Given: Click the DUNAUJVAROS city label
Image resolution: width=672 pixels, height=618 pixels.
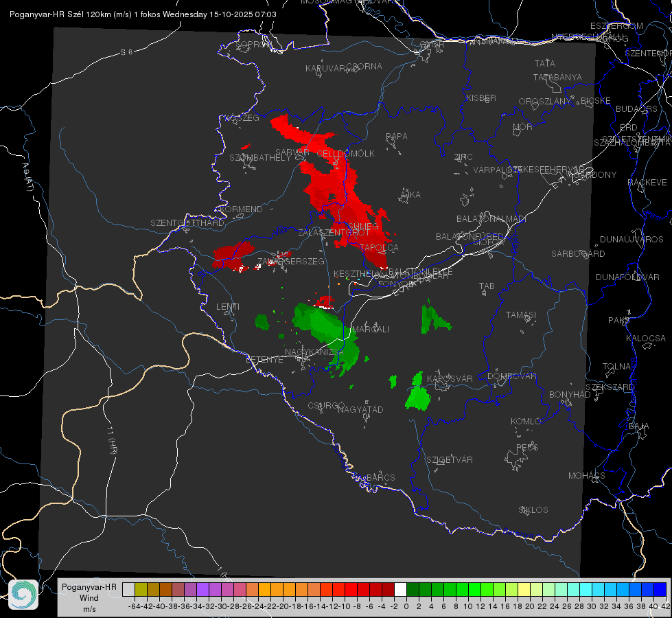Looking at the screenshot, I should point(632,240).
